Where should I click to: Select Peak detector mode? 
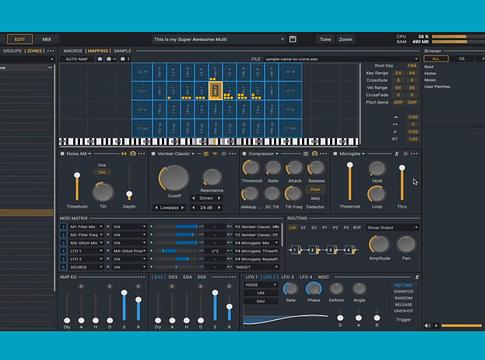point(315,189)
